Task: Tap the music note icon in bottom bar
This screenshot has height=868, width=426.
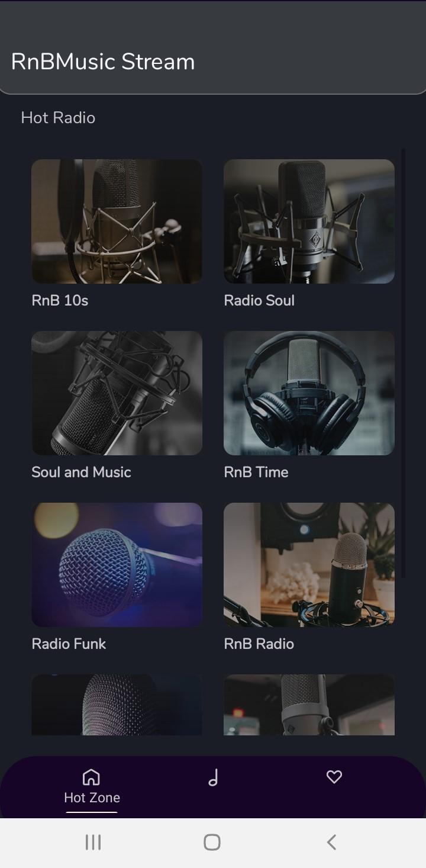Action: [213, 777]
